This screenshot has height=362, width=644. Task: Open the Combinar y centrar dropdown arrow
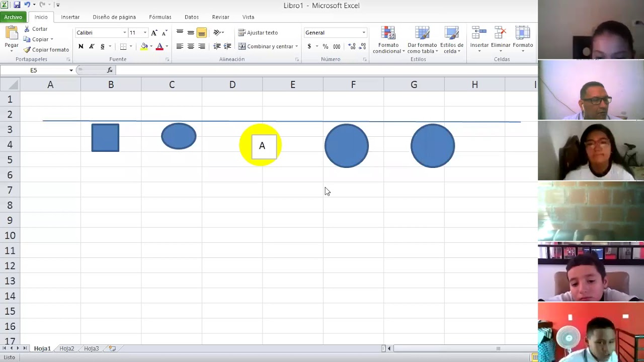click(296, 46)
